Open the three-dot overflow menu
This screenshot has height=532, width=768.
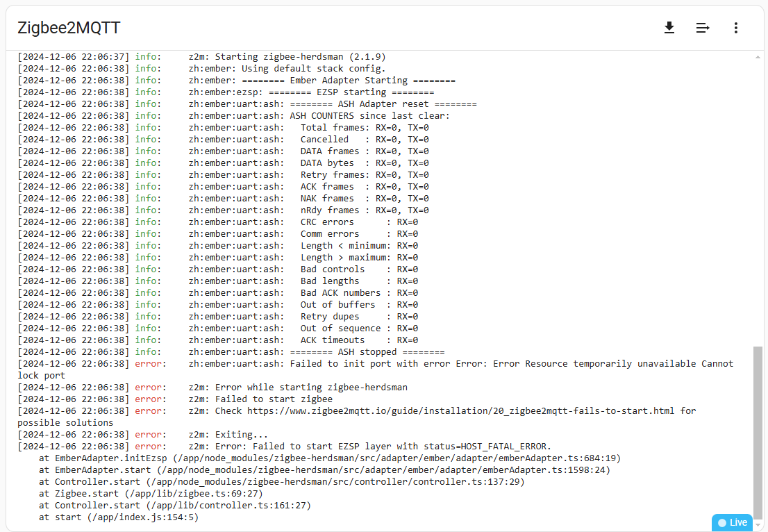tap(736, 28)
